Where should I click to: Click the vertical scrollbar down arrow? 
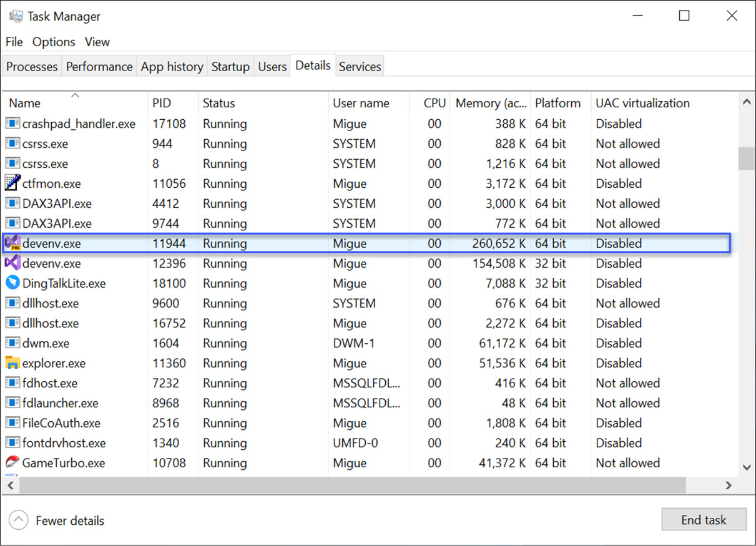[x=747, y=467]
